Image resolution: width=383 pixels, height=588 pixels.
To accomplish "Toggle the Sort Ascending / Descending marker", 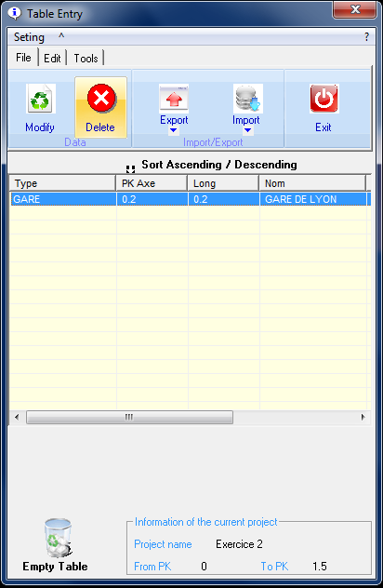I will tap(130, 169).
